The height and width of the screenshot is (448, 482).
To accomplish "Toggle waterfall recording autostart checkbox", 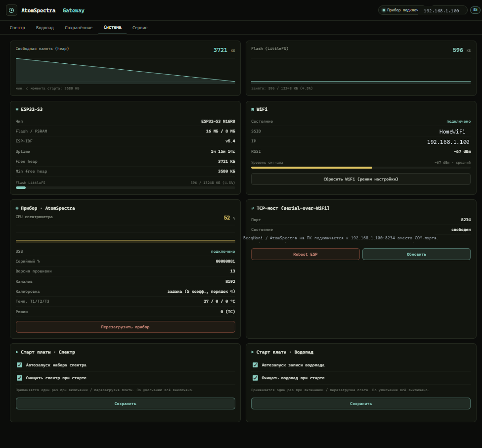I will point(255,365).
